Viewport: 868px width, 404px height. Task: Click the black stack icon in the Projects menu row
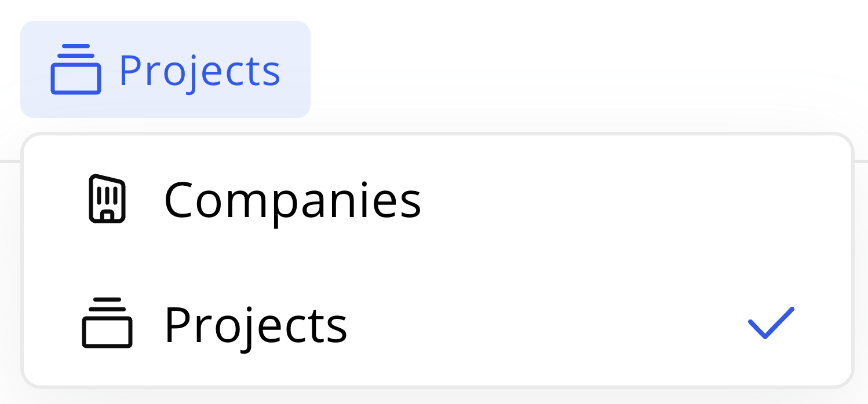tap(107, 323)
